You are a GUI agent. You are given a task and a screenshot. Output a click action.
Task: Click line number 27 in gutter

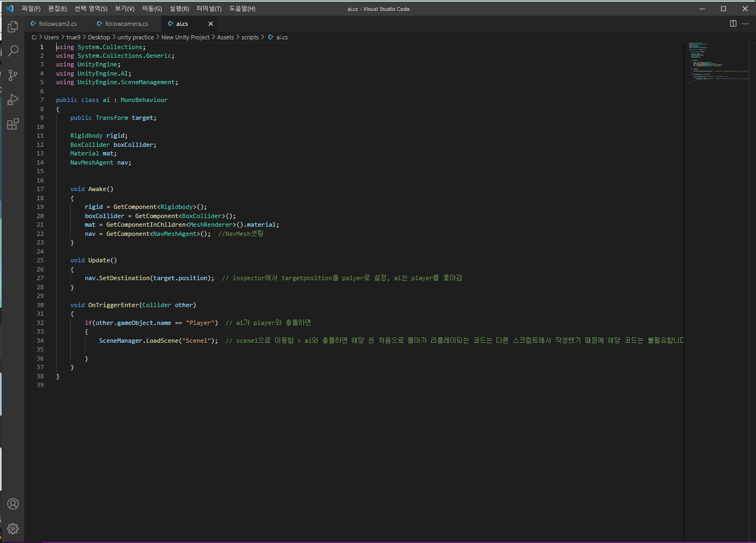tap(40, 278)
